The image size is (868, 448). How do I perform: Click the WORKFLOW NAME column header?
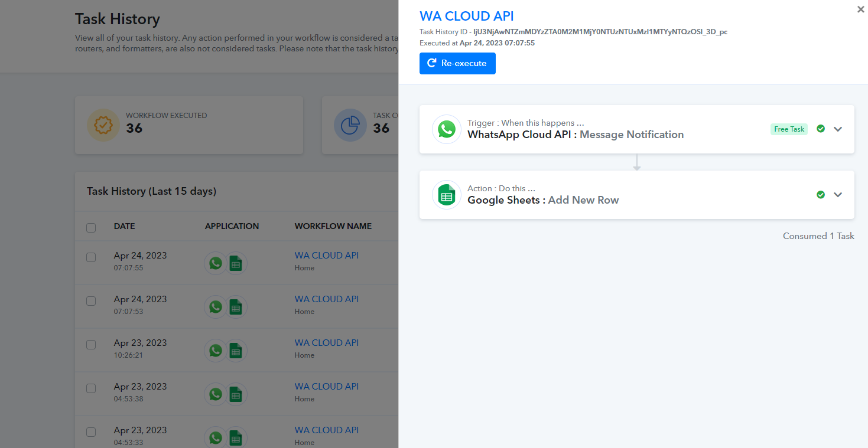(333, 226)
